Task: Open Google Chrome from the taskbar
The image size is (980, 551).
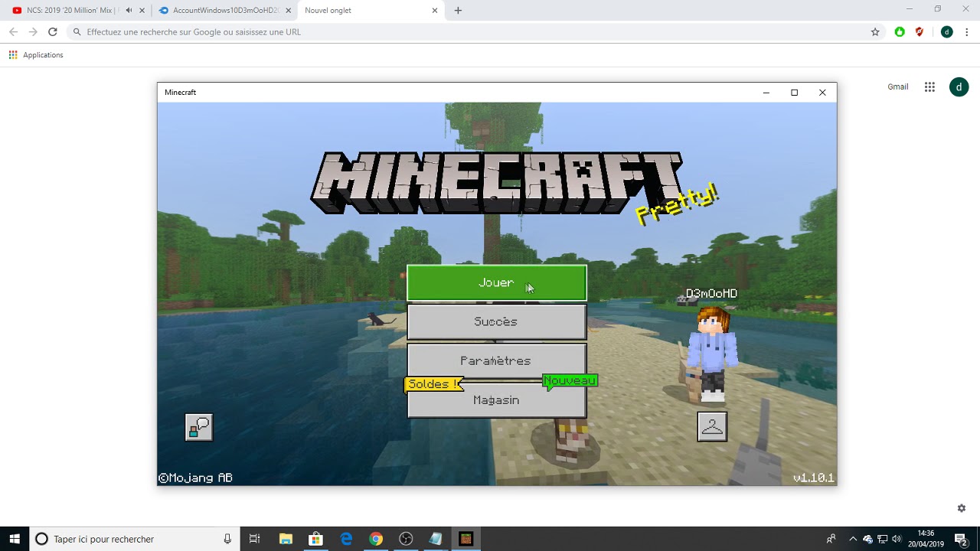Action: 376,539
